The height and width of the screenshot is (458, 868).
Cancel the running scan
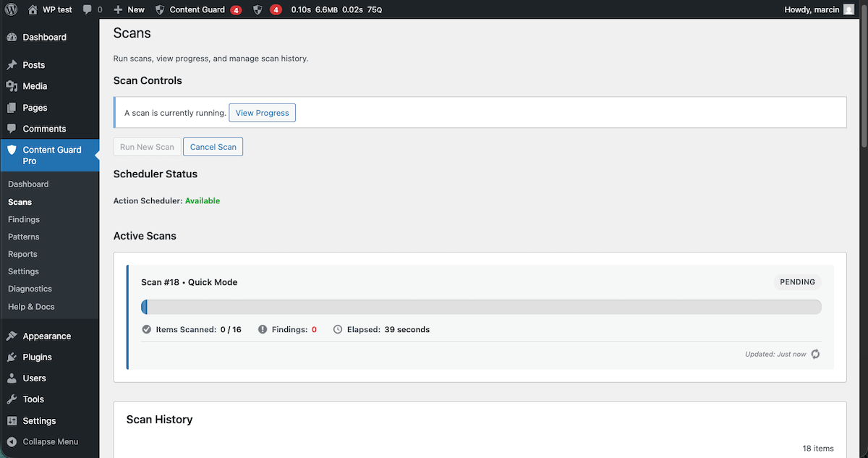(x=213, y=146)
